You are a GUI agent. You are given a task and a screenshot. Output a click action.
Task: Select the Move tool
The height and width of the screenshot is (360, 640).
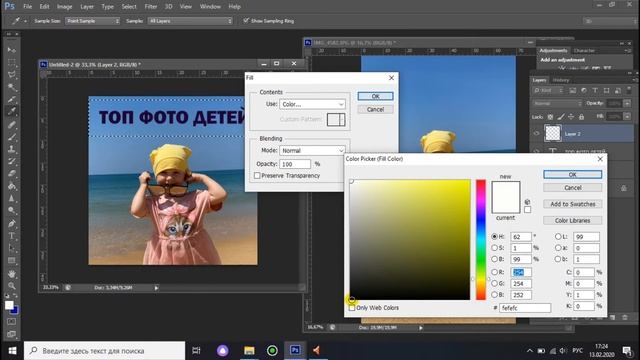(x=12, y=50)
